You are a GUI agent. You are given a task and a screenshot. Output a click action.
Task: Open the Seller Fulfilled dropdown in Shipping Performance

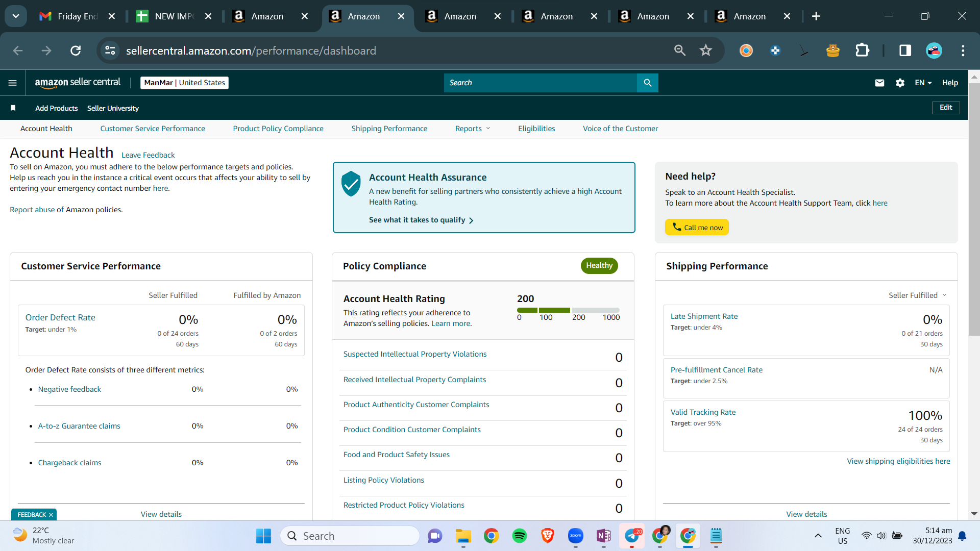[x=917, y=295]
